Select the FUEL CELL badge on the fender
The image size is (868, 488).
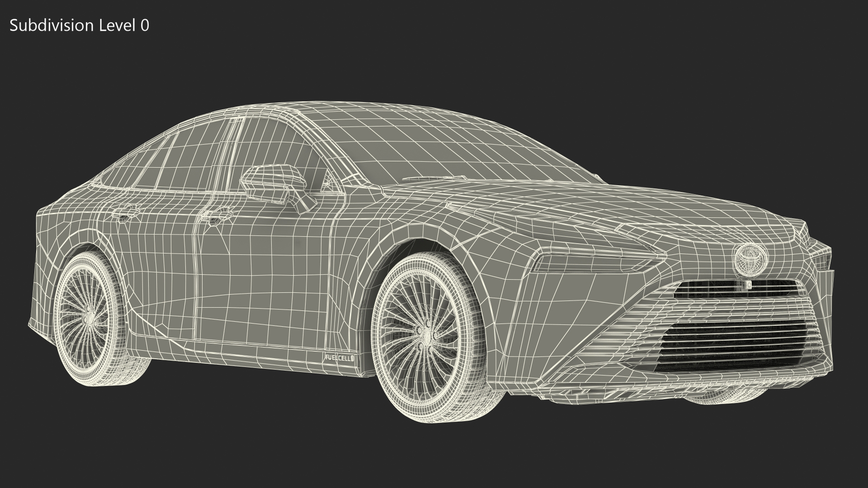pos(339,357)
